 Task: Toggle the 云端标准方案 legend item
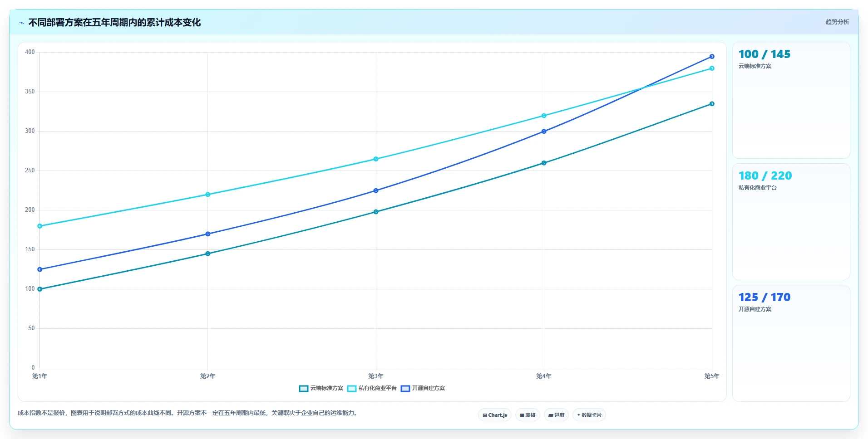pyautogui.click(x=321, y=388)
